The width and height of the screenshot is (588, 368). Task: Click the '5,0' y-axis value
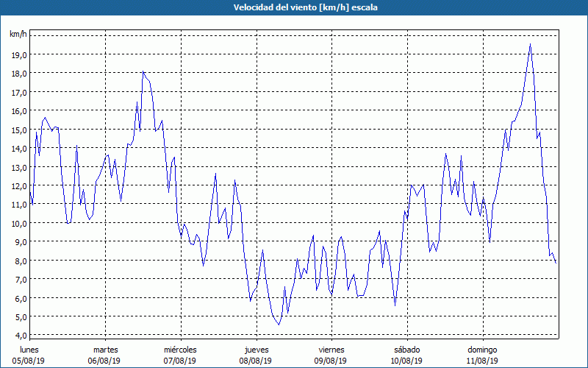[21, 317]
